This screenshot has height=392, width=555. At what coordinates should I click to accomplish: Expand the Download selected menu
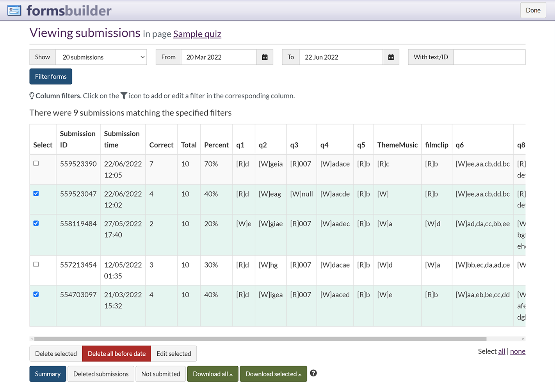[273, 374]
